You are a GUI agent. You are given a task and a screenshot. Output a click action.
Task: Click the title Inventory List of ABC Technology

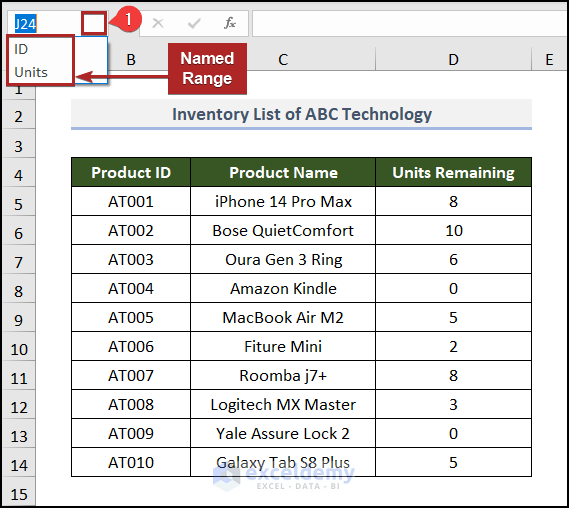[302, 114]
